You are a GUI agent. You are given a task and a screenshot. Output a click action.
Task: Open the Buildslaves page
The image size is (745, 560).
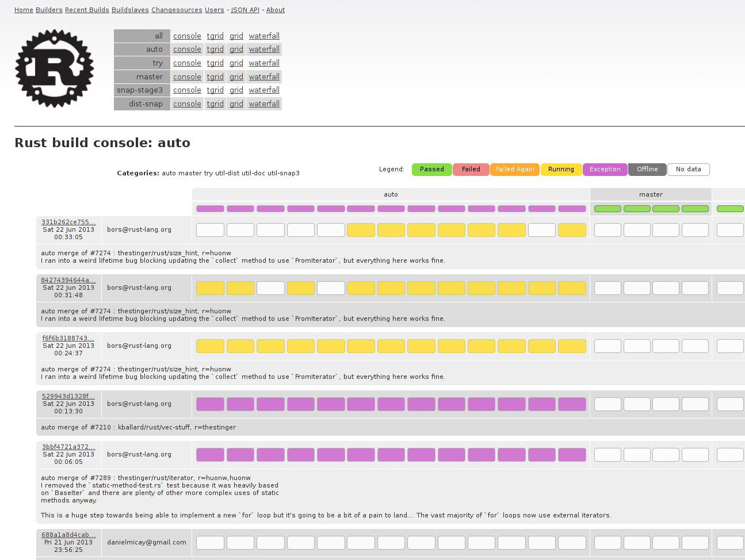[x=130, y=10]
